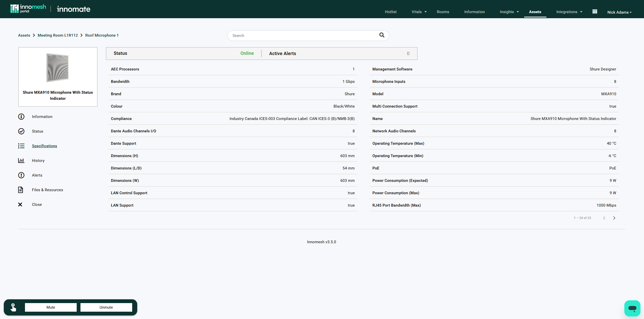
Task: Click the Compliance row value text
Action: (292, 118)
